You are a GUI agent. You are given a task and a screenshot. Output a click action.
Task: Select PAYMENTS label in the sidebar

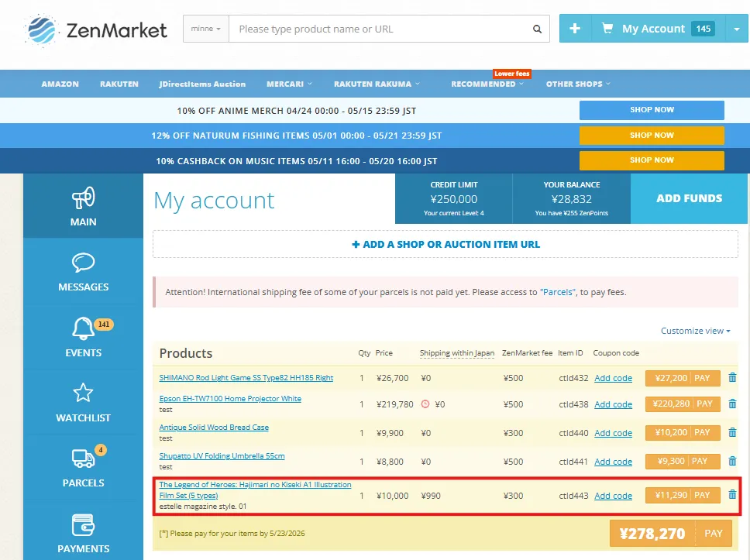(x=83, y=549)
